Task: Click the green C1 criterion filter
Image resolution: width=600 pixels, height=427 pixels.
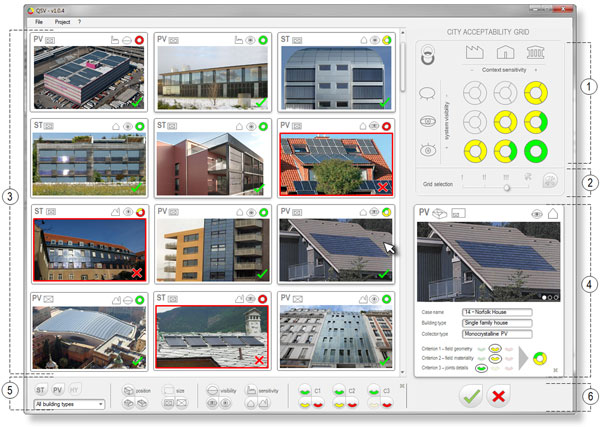Action: [x=305, y=387]
